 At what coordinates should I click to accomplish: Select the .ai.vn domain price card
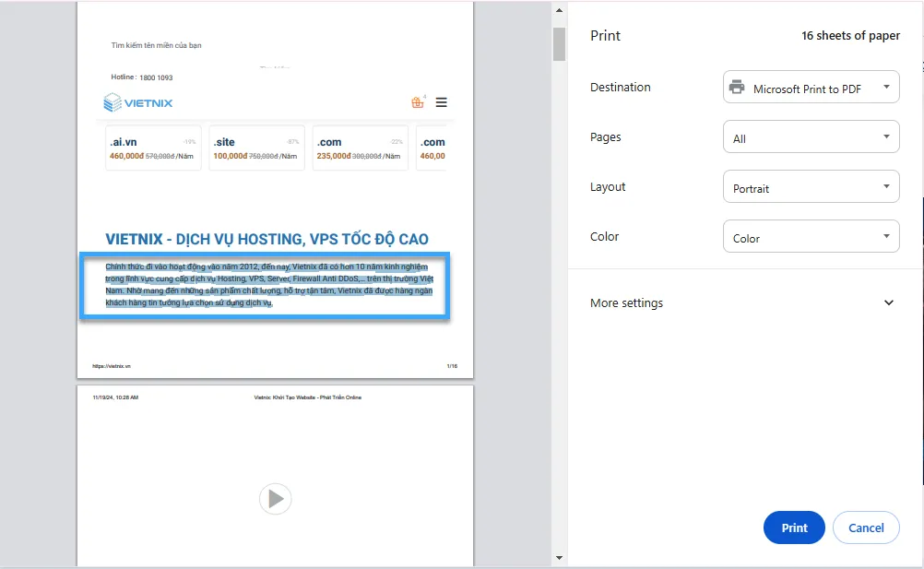pos(153,148)
